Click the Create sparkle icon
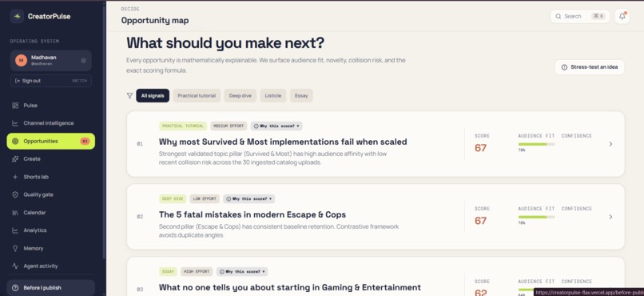The width and height of the screenshot is (644, 296). (15, 159)
